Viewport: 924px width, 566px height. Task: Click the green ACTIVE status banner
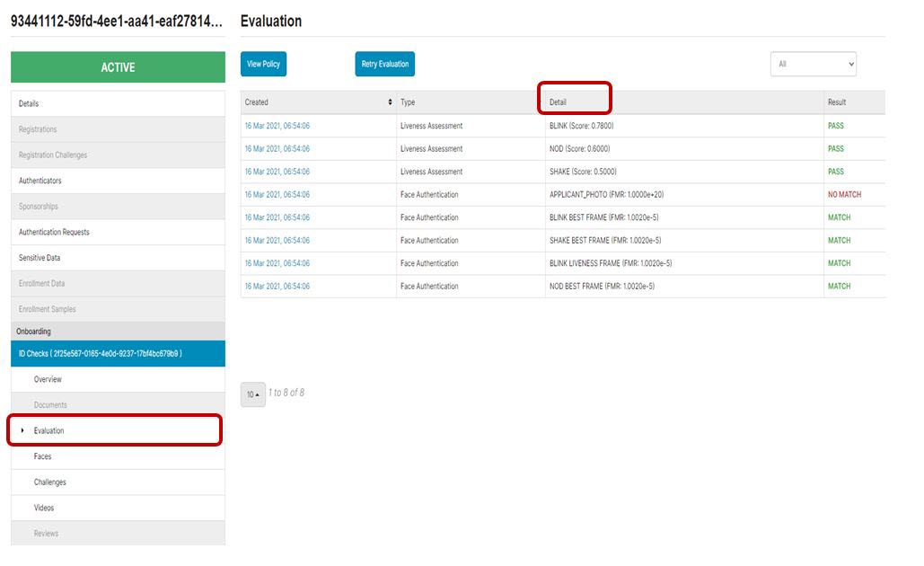click(x=118, y=67)
